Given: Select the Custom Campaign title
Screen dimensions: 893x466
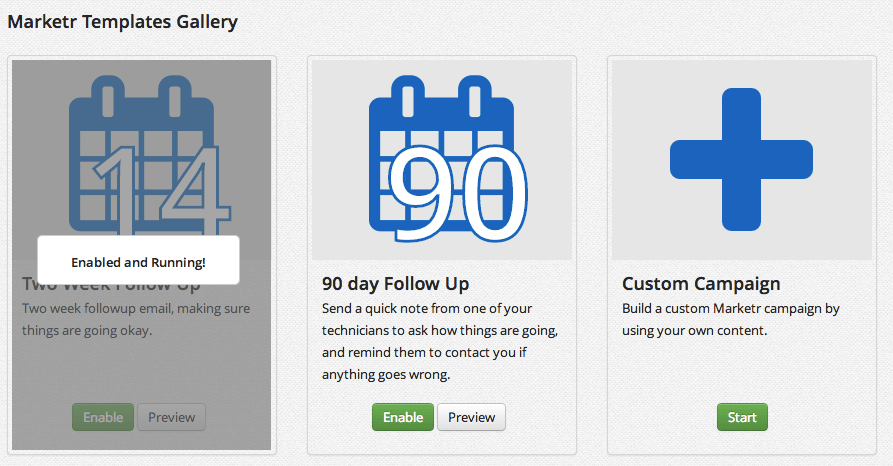Looking at the screenshot, I should click(701, 283).
